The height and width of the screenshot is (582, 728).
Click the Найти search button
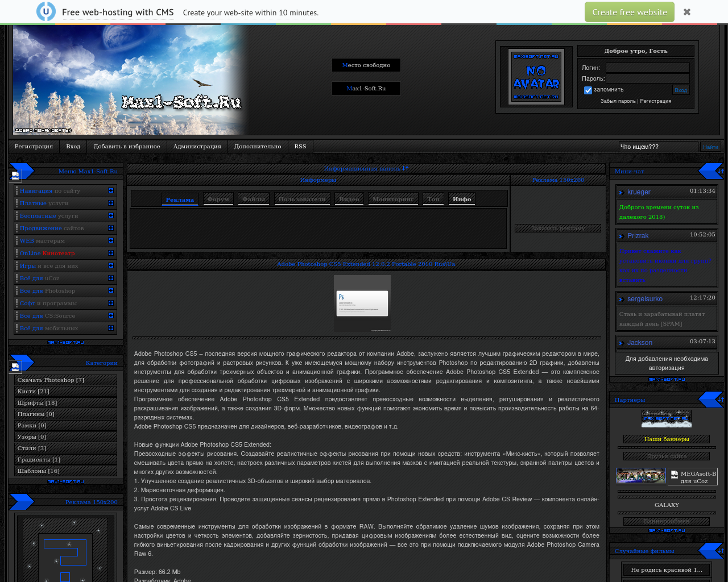click(x=710, y=147)
